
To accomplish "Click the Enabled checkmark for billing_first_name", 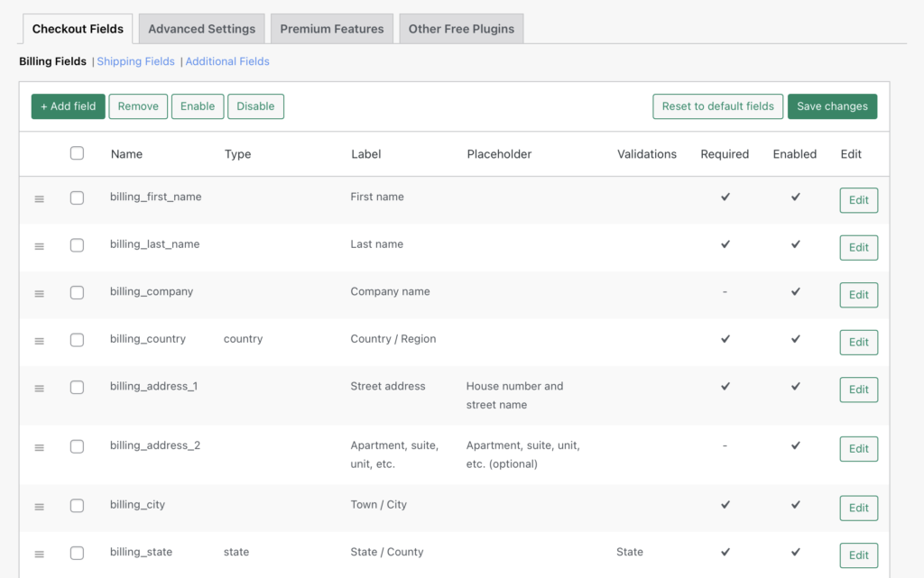I will pos(796,197).
